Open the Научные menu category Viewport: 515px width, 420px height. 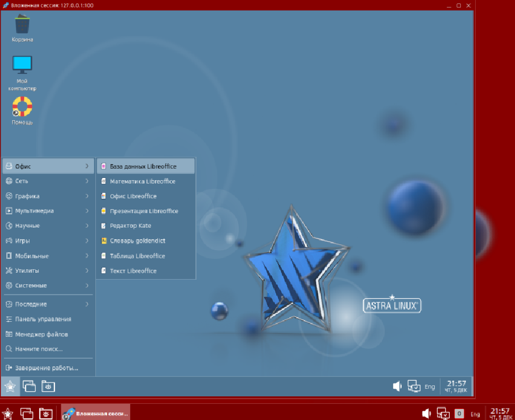click(49, 225)
